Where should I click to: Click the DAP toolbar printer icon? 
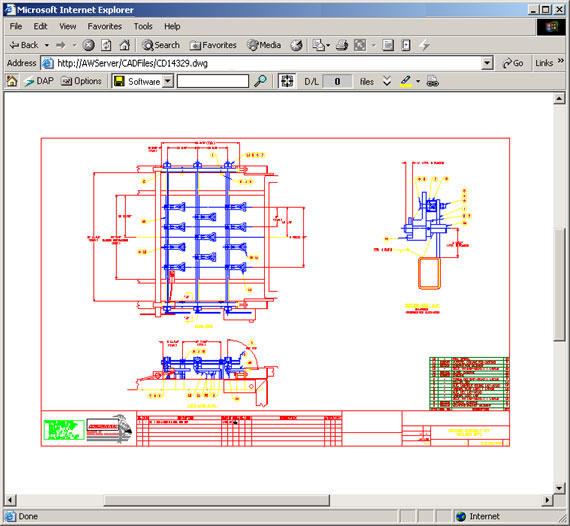tap(432, 81)
